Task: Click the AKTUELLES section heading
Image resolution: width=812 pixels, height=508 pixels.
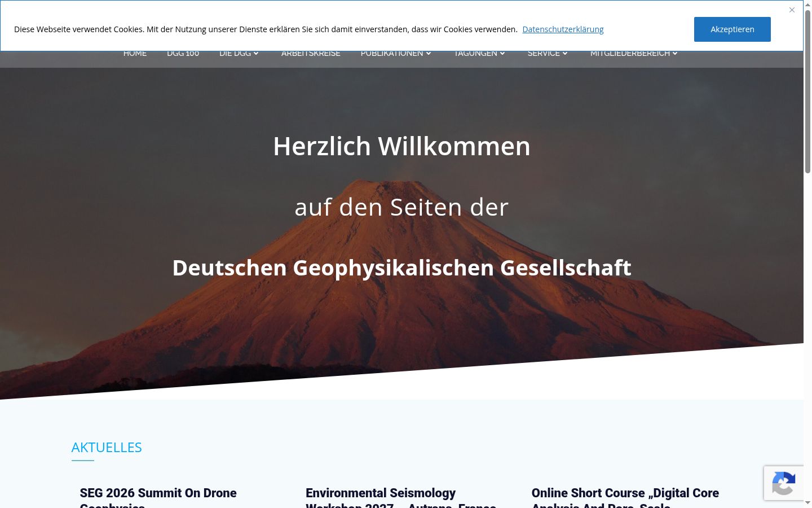Action: click(x=107, y=447)
